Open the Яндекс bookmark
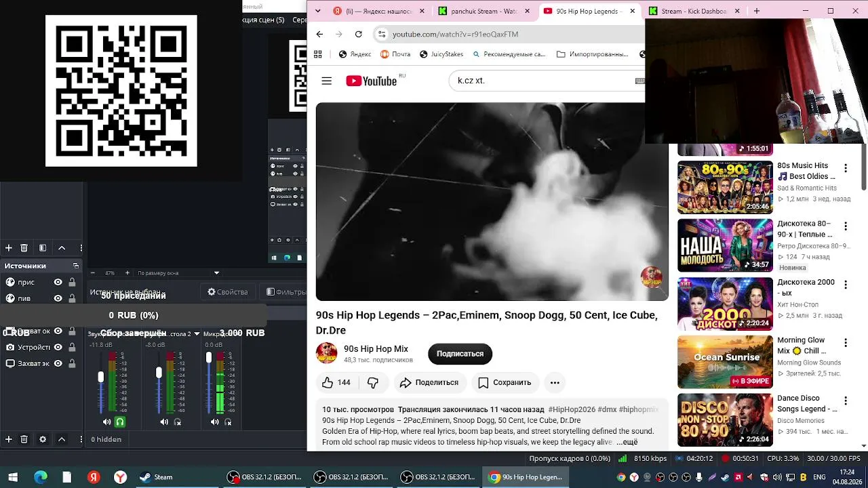The image size is (868, 488). coord(355,54)
